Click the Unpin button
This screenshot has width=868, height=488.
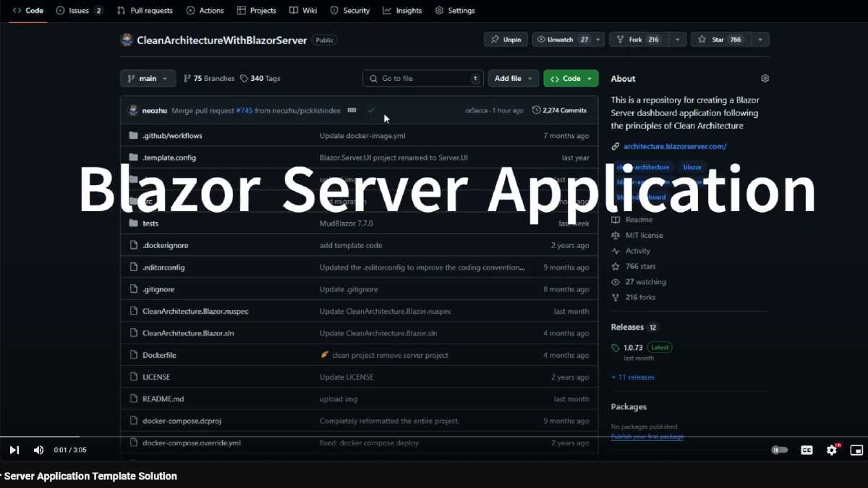tap(506, 40)
